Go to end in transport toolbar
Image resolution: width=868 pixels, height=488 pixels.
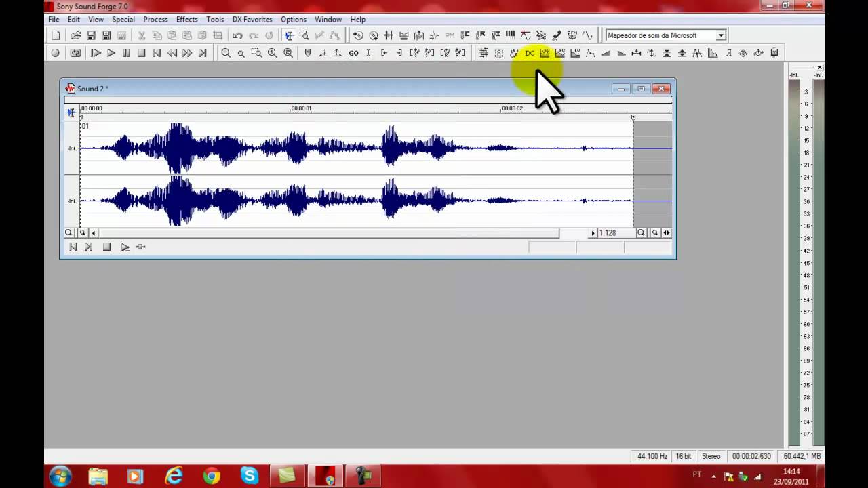coord(202,53)
